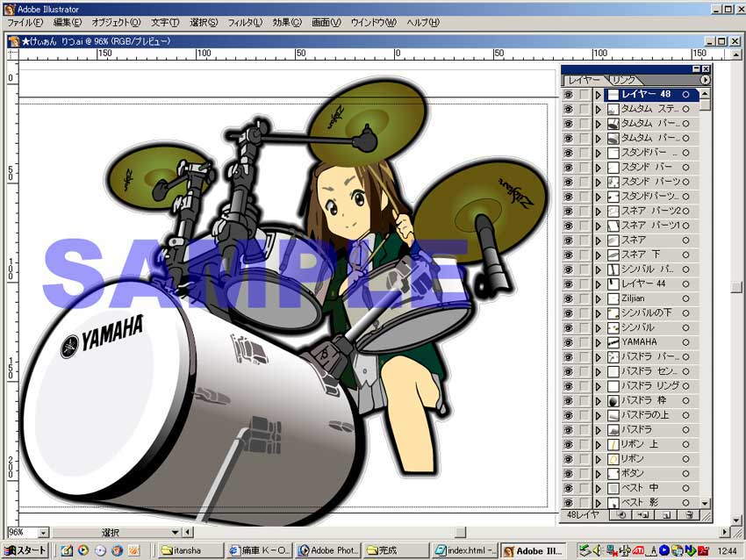Click the target circle of レイヤー 44

(685, 284)
